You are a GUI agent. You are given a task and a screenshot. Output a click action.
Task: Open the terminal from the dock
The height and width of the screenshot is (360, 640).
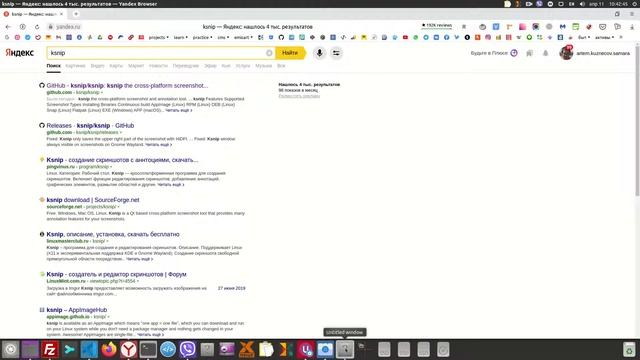click(148, 349)
